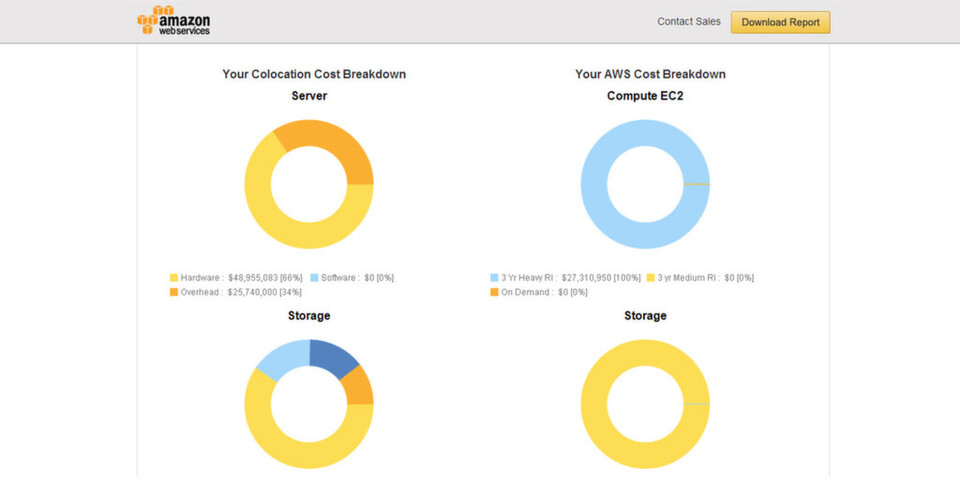The image size is (960, 480).
Task: Select Hardware $48,955,083 legend text
Action: click(241, 278)
